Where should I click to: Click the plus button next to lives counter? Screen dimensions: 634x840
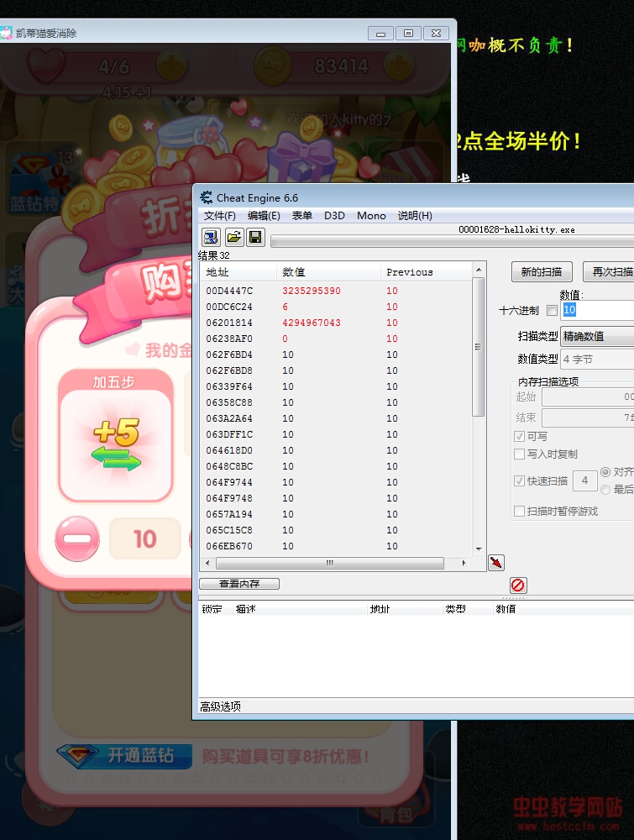(172, 67)
